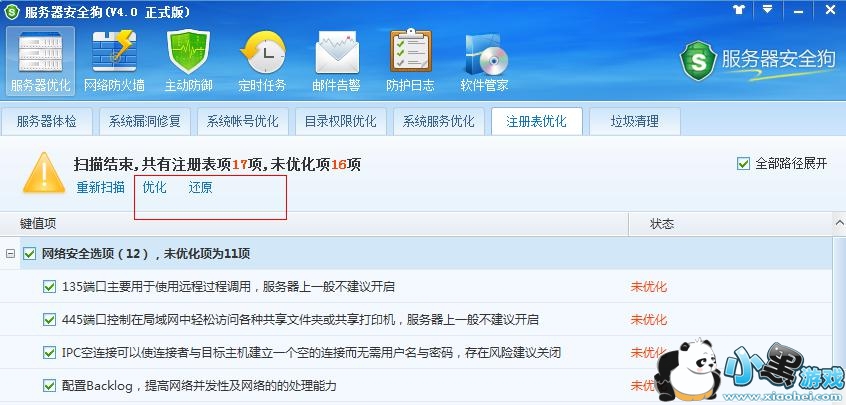Select the 135端口主要用于使用远程过程调用 row text
The width and height of the screenshot is (846, 405).
click(x=229, y=286)
